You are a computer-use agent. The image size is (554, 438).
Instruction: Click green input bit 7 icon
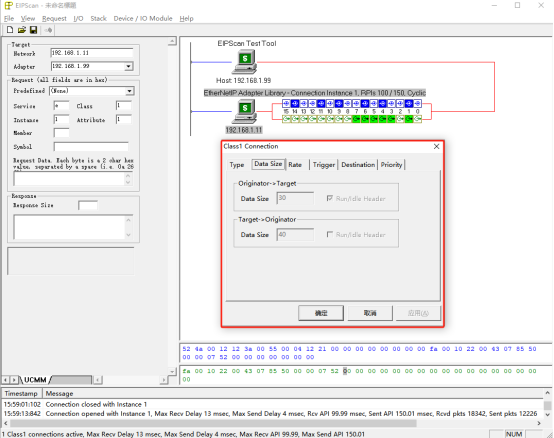point(356,119)
